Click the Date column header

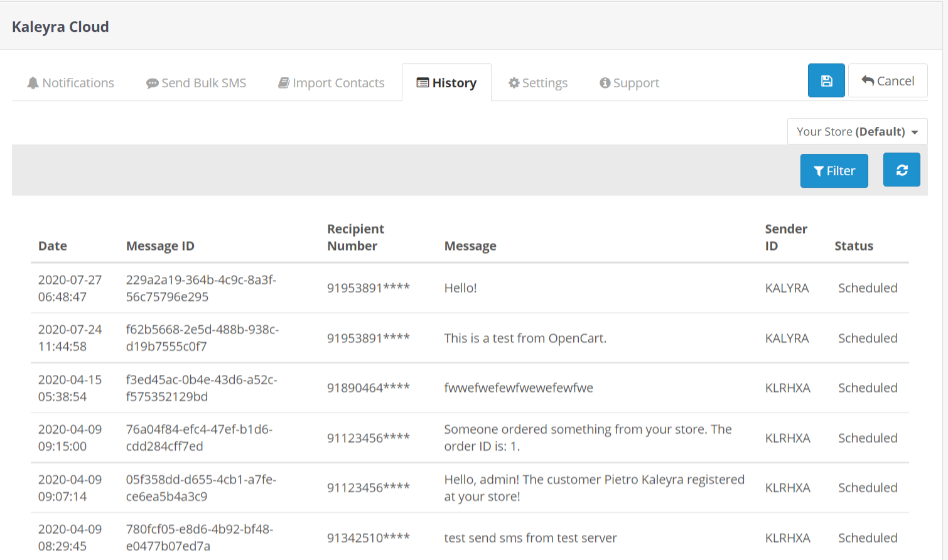click(x=53, y=246)
